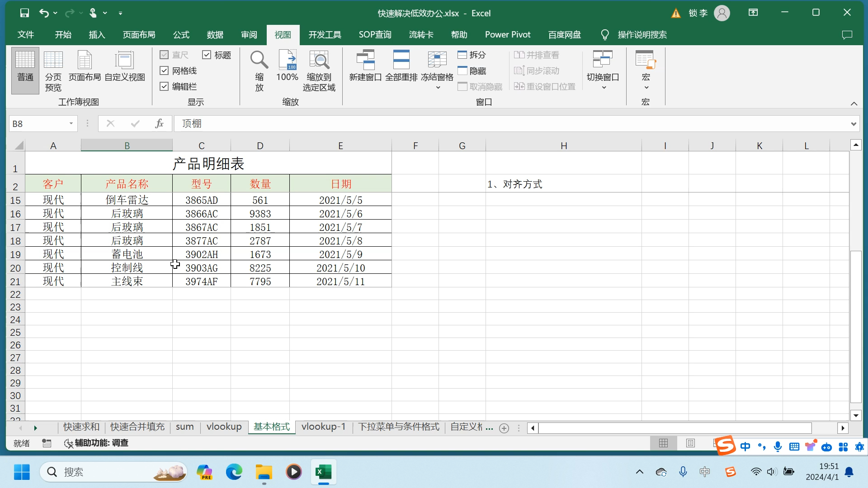
Task: Click the Save icon in the title bar
Action: (x=24, y=13)
